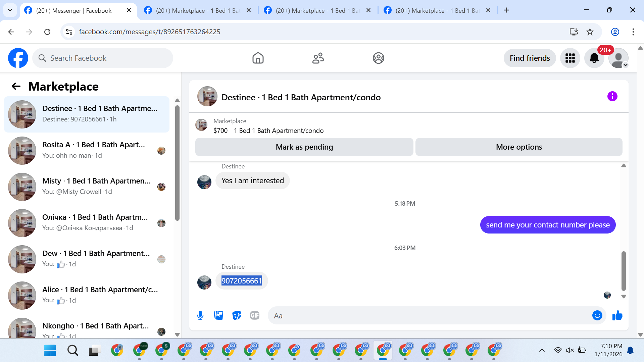Open clock and date 7:10 PM

(x=608, y=350)
